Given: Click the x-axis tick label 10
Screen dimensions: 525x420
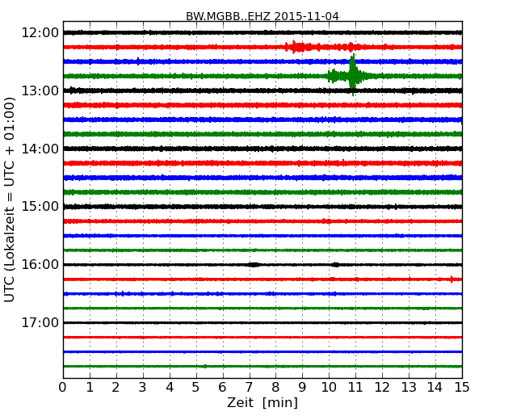Looking at the screenshot, I should (x=329, y=388).
